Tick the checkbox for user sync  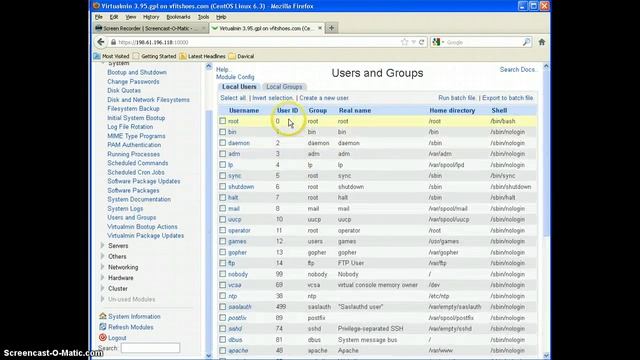pyautogui.click(x=222, y=176)
